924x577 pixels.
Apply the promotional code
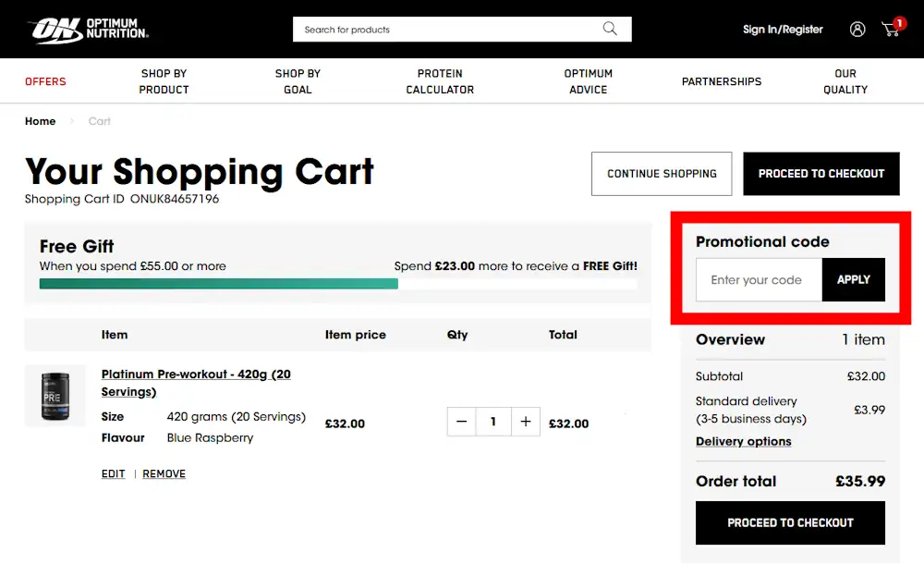853,279
